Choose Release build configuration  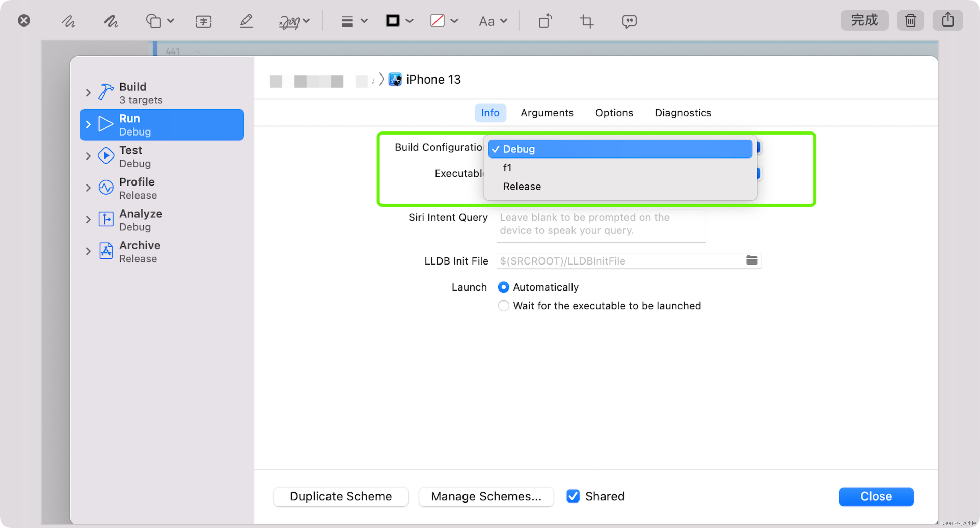click(x=620, y=186)
